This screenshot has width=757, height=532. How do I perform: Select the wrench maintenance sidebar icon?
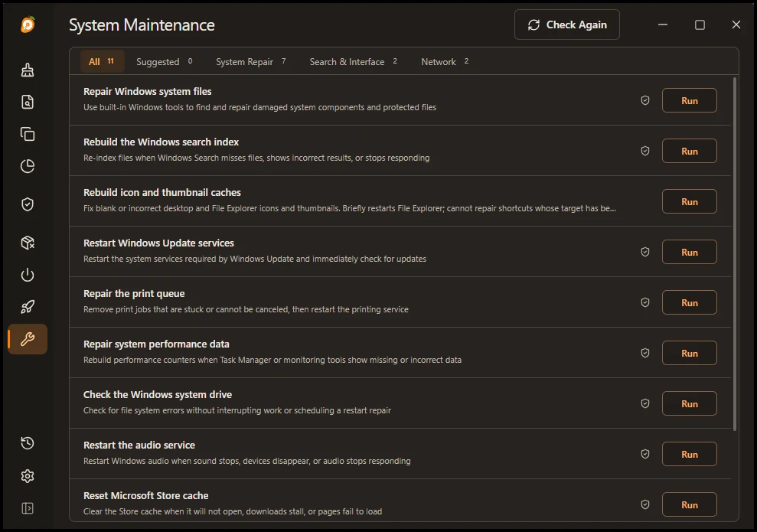[28, 339]
